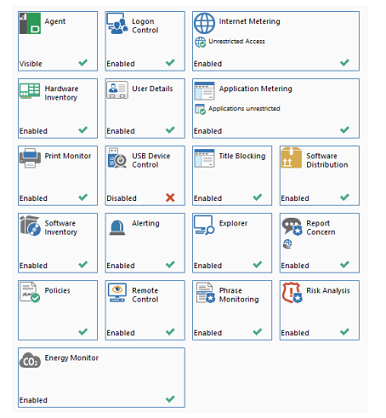This screenshot has height=418, width=386.
Task: Click the 'Internet Metering' title text
Action: [x=250, y=21]
